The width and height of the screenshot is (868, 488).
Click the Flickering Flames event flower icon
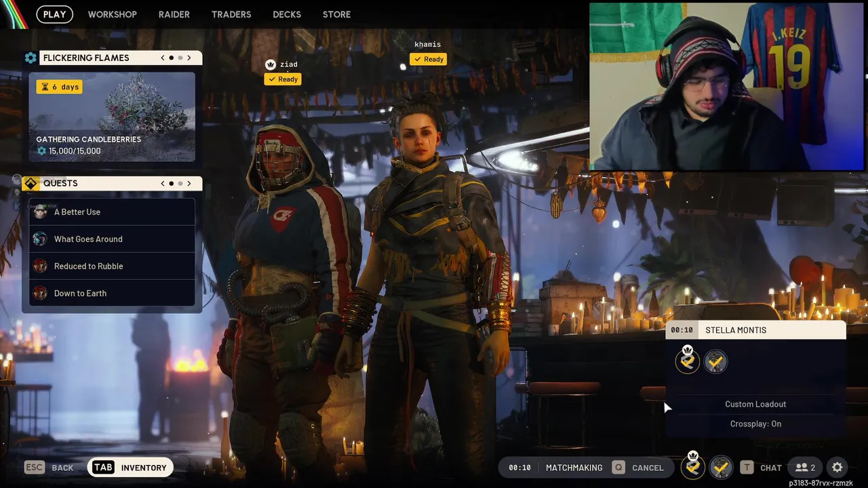(31, 58)
